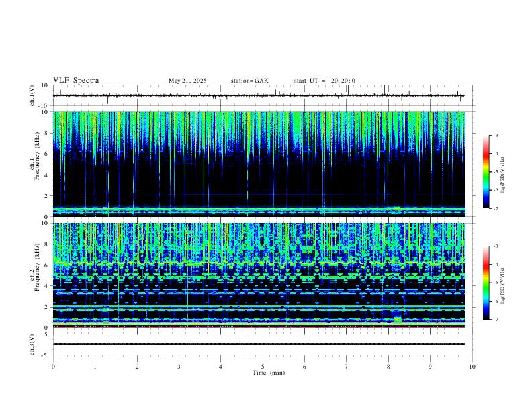The width and height of the screenshot is (532, 411).
Task: Click the ch.3 voltage trace band
Action: pyautogui.click(x=259, y=344)
